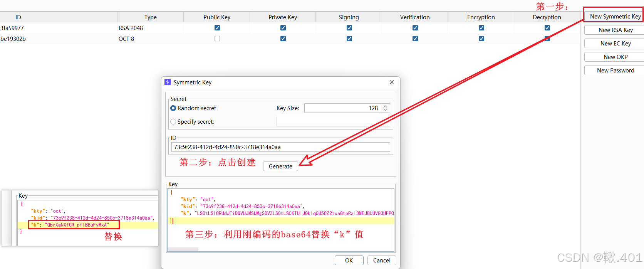Toggle Private Key checkbox for 3fa59977
This screenshot has height=269, width=644.
click(x=283, y=28)
